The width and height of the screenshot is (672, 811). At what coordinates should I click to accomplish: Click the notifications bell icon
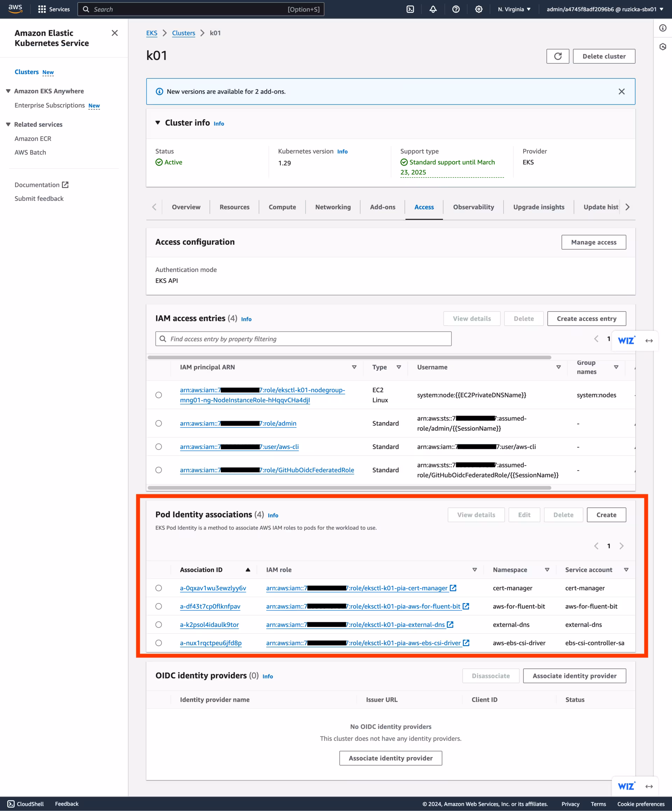pyautogui.click(x=433, y=9)
